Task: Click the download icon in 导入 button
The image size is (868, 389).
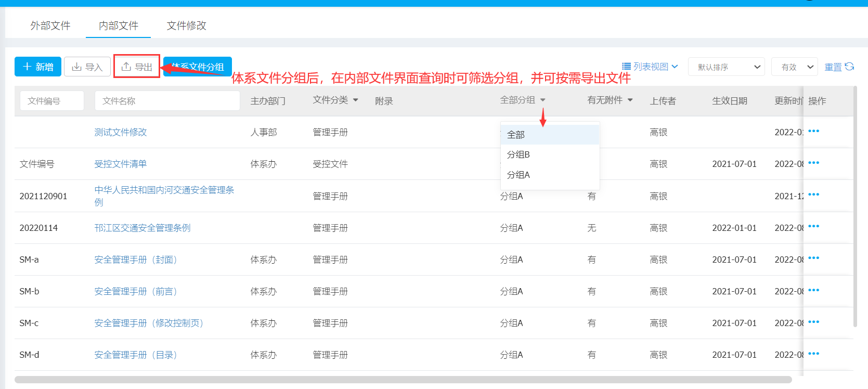Action: [76, 67]
